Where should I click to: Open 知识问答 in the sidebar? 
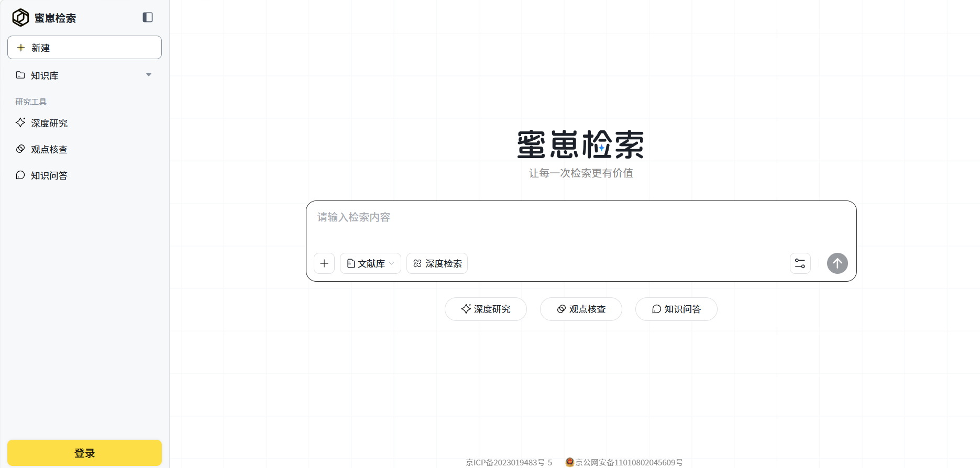pyautogui.click(x=84, y=175)
